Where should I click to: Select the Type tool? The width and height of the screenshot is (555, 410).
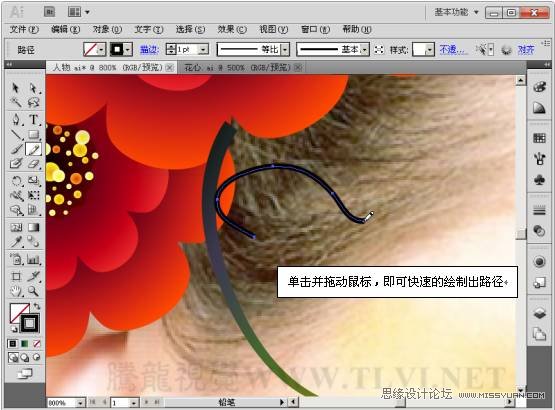pos(34,119)
